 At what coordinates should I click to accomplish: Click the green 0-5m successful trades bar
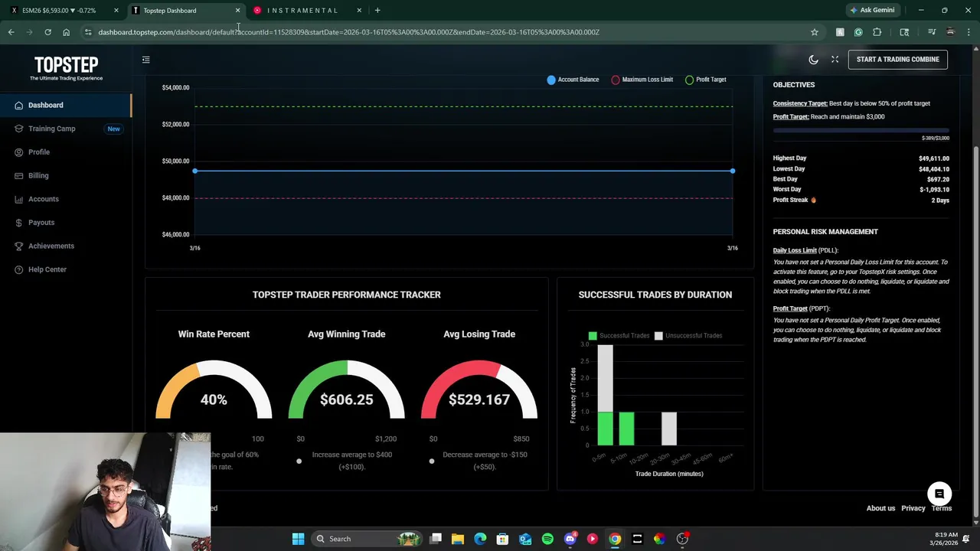pyautogui.click(x=605, y=429)
